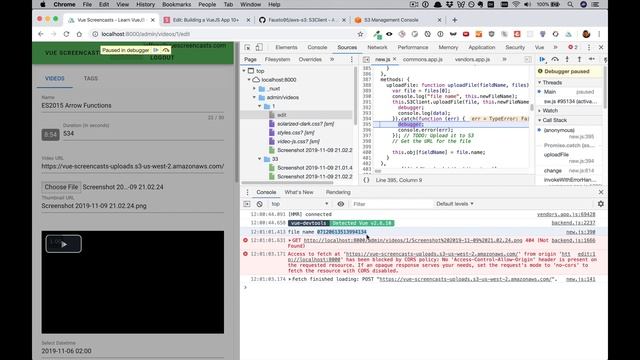Step over next function call
640x360 pixels.
point(555,59)
